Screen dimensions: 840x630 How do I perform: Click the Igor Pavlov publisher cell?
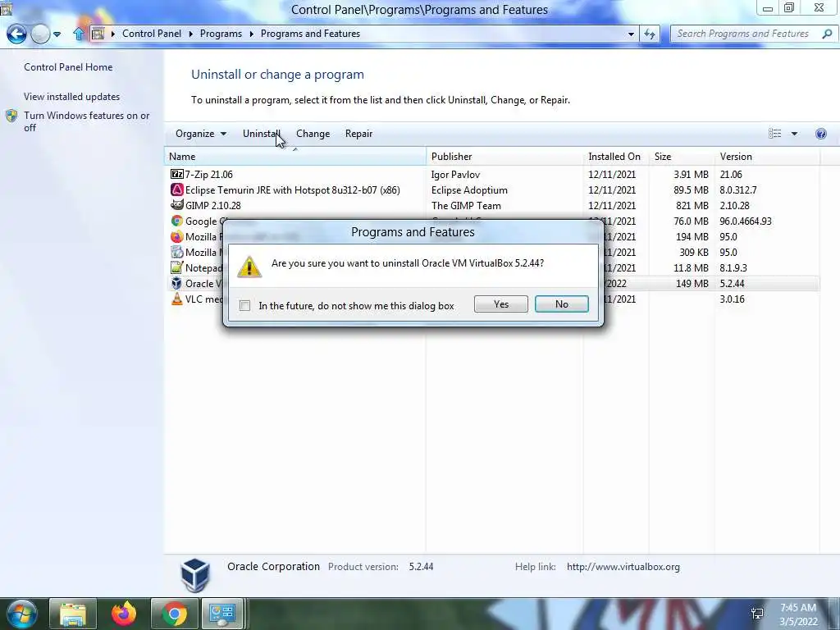point(455,174)
